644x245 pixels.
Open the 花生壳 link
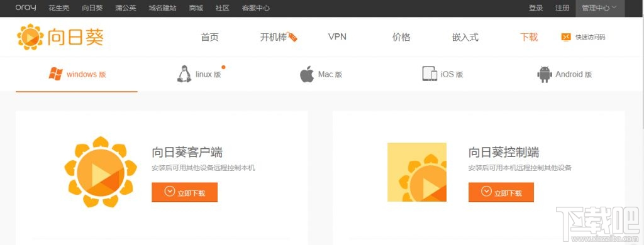coord(58,8)
